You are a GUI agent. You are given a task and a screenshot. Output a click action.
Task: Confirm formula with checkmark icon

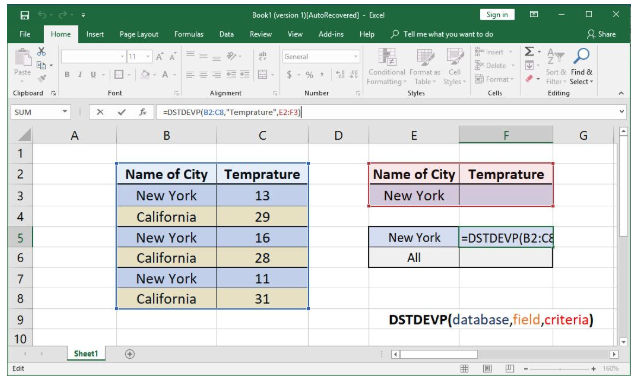click(121, 112)
